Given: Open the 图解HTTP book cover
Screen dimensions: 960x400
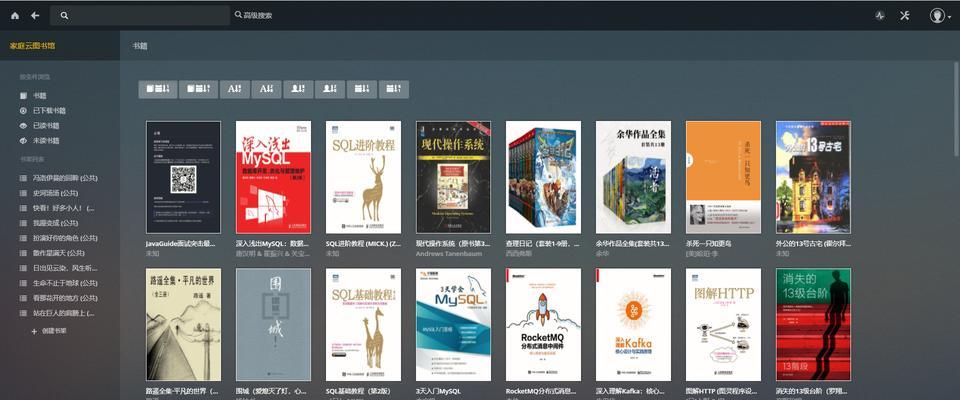Looking at the screenshot, I should 723,325.
